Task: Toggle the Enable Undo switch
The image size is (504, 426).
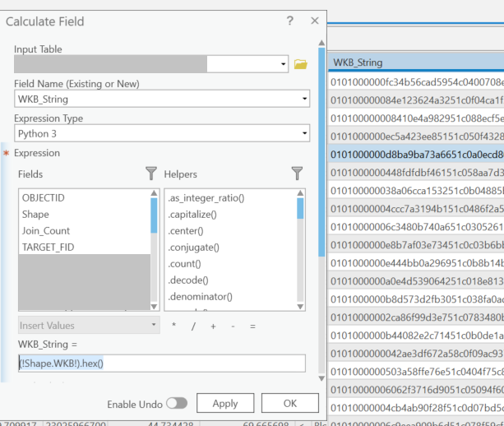Action: pos(176,404)
